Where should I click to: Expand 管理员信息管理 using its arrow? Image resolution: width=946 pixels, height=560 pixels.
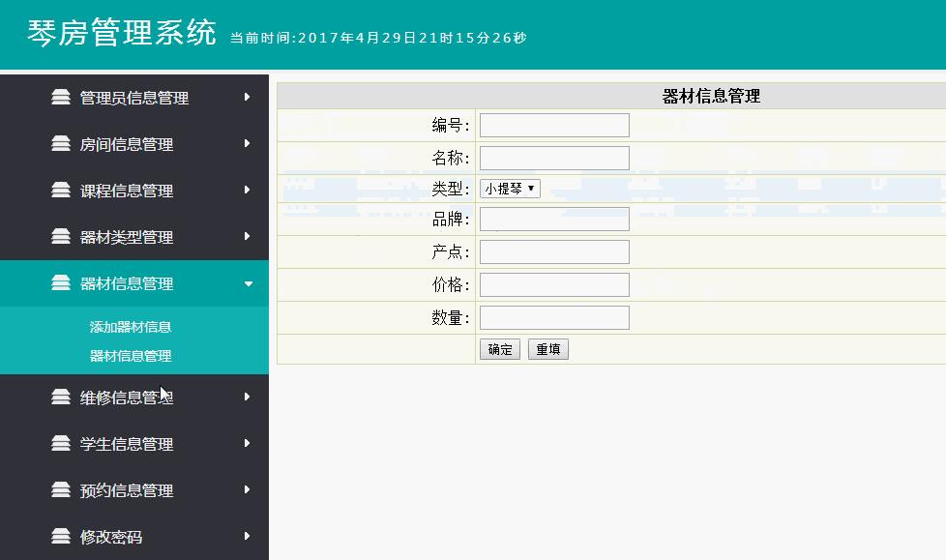point(248,97)
